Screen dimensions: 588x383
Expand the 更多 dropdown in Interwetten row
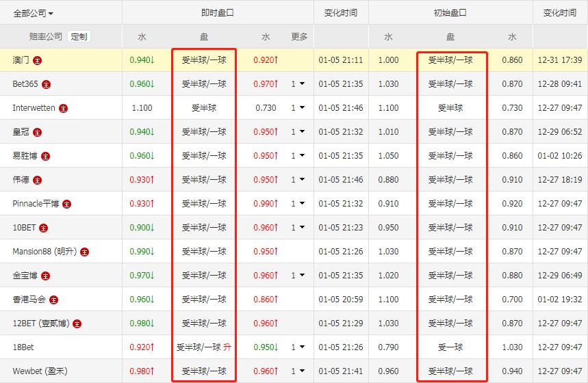(x=298, y=108)
